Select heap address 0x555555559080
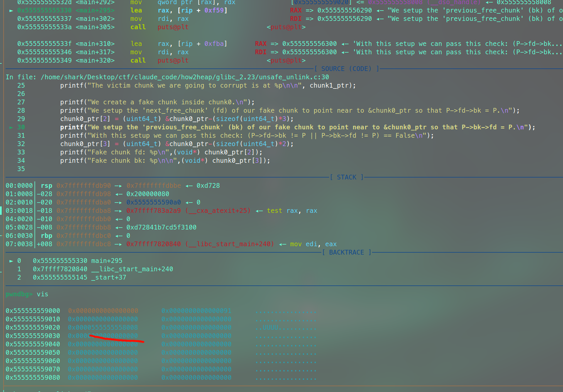The image size is (563, 392). [x=33, y=378]
